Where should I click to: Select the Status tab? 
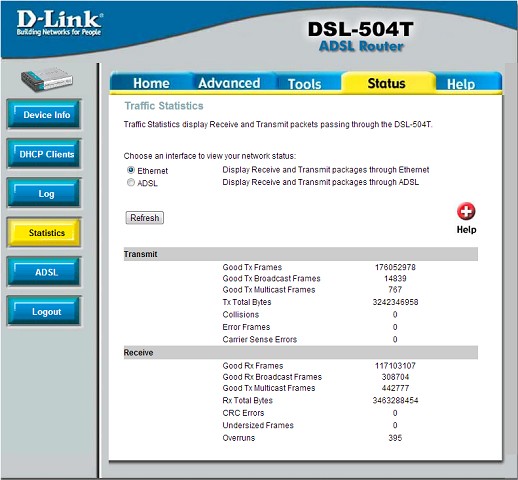387,83
